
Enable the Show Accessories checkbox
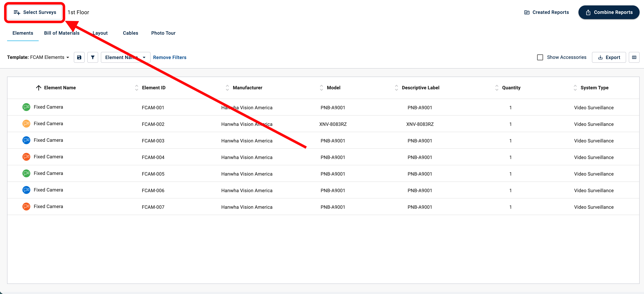540,57
